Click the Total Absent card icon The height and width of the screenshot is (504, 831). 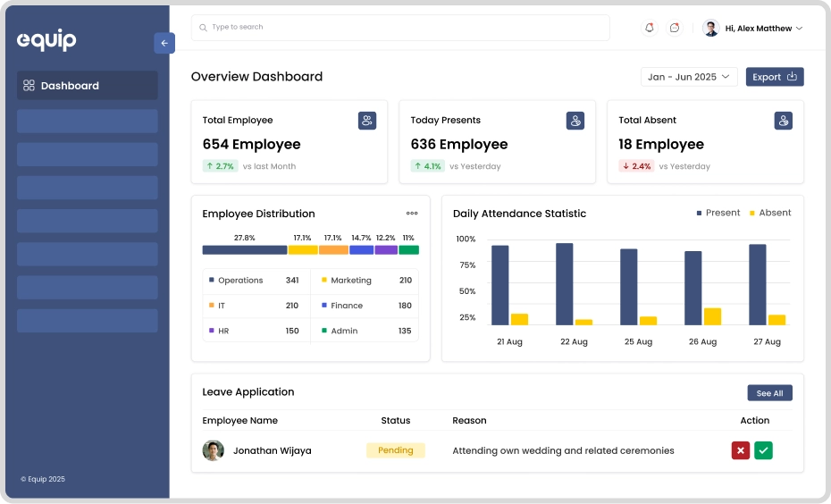tap(784, 121)
